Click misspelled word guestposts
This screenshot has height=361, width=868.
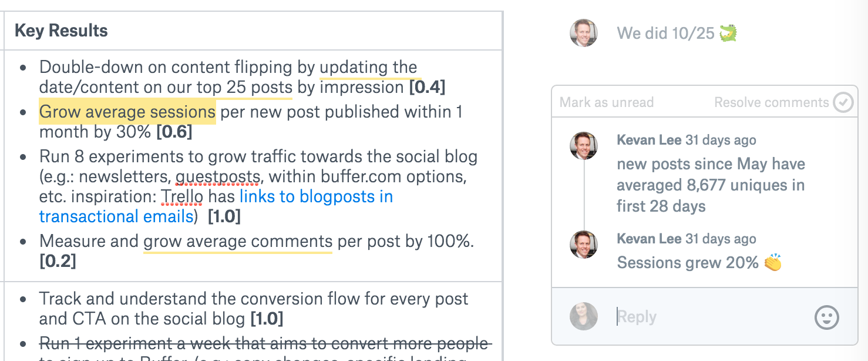coord(218,176)
